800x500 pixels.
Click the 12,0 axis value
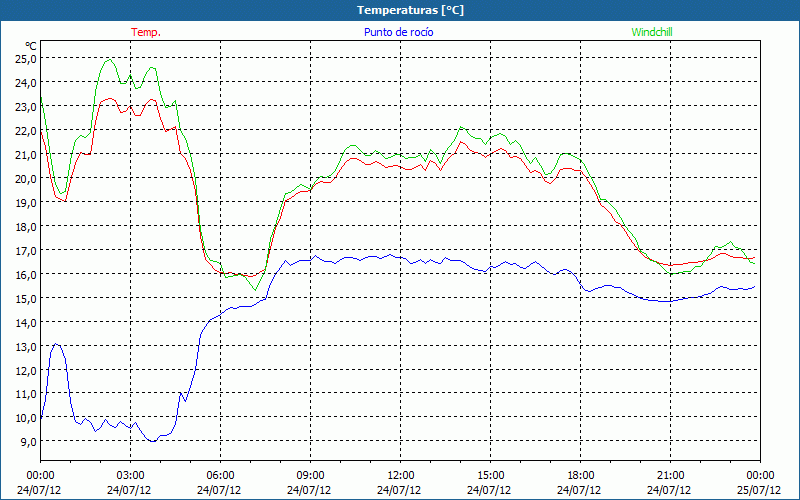[x=26, y=370]
